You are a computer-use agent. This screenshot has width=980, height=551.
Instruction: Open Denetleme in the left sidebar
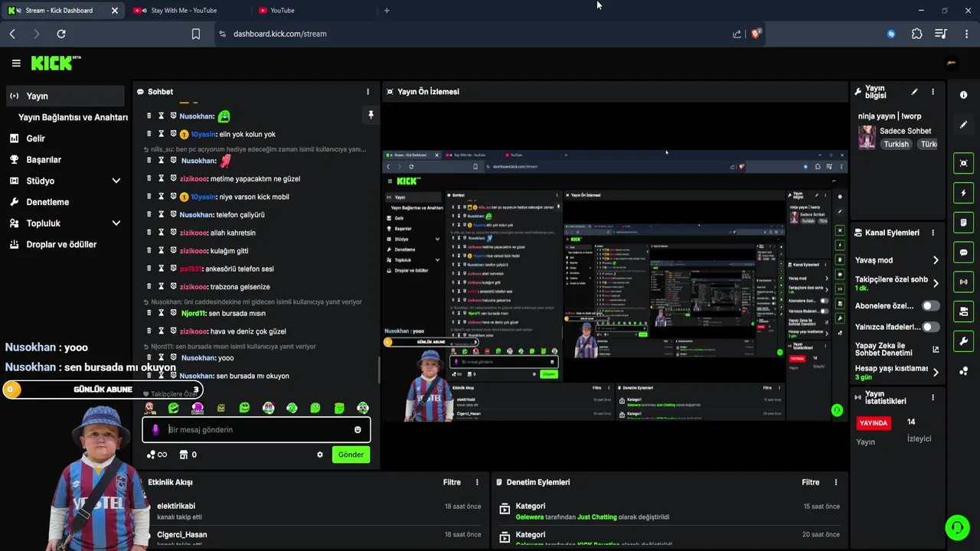(x=65, y=202)
